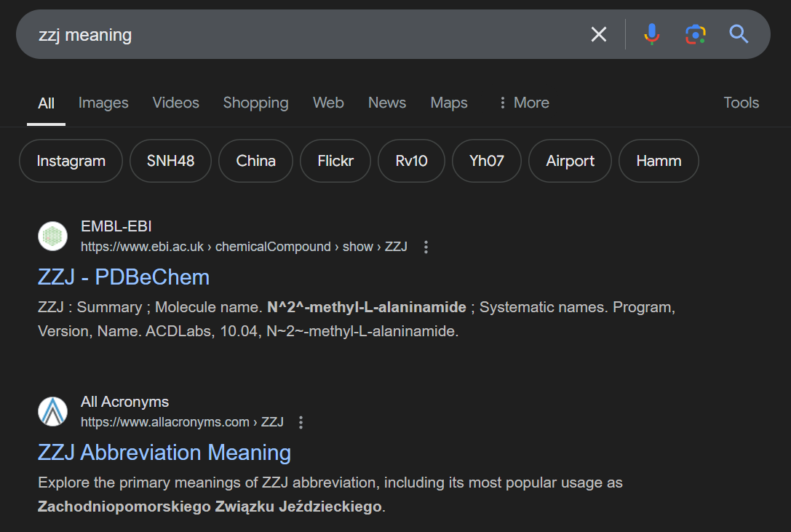Switch to the Images tab
The width and height of the screenshot is (791, 532).
pos(103,103)
